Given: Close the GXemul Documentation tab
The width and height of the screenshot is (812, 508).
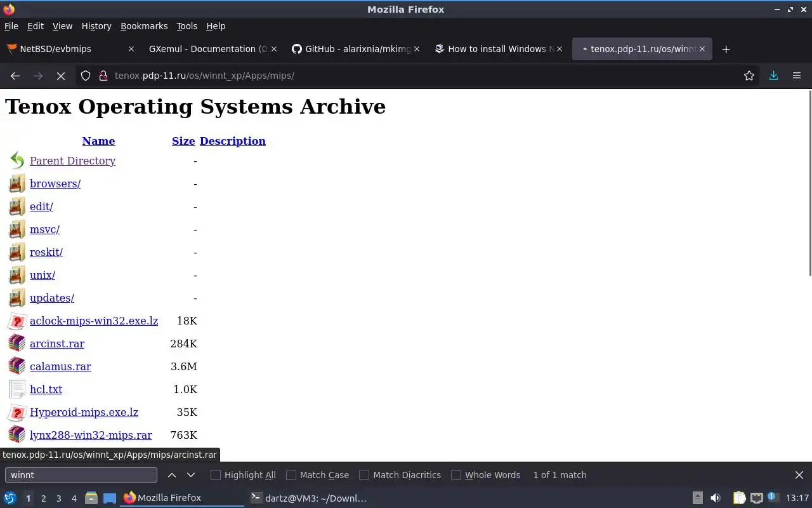Looking at the screenshot, I should (x=274, y=49).
